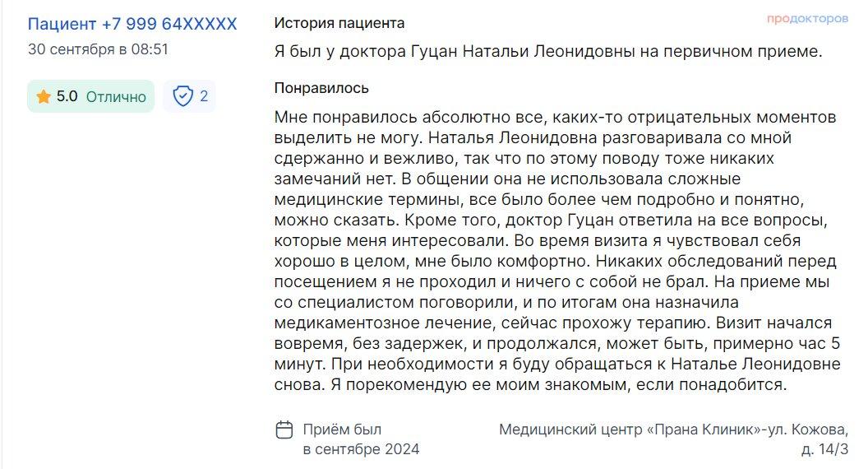868x469 pixels.
Task: Click review line starting Мне понравилось абсолютно
Action: pyautogui.click(x=555, y=118)
